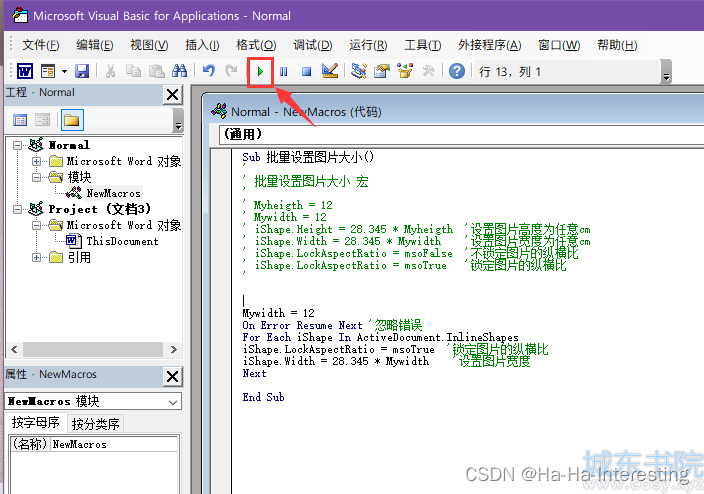Switch to 按分类序 tab

click(x=96, y=423)
